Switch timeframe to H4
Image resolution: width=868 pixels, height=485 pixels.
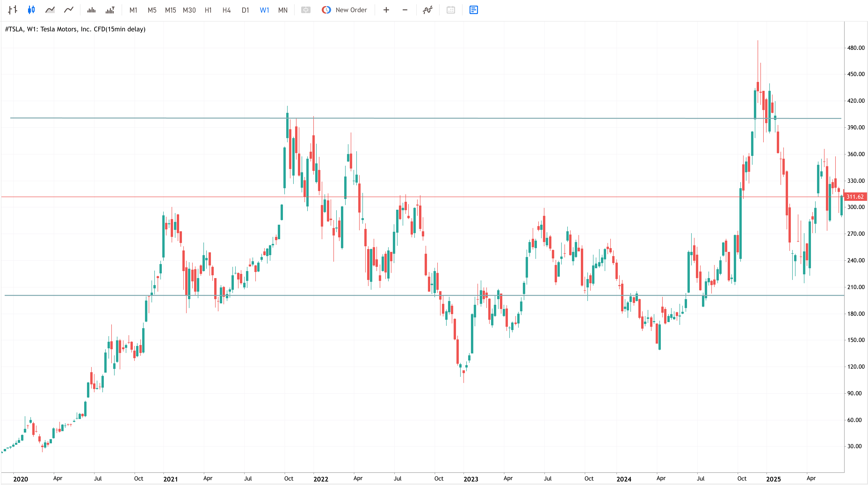(226, 10)
